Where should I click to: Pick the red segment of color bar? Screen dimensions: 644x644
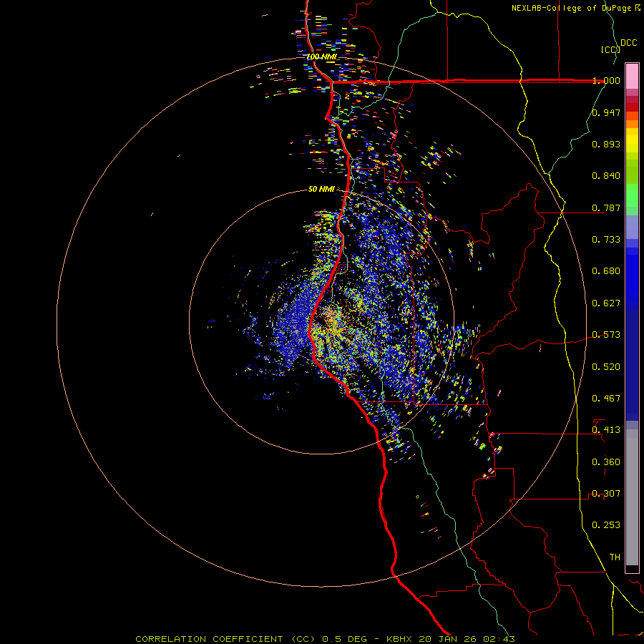click(632, 107)
